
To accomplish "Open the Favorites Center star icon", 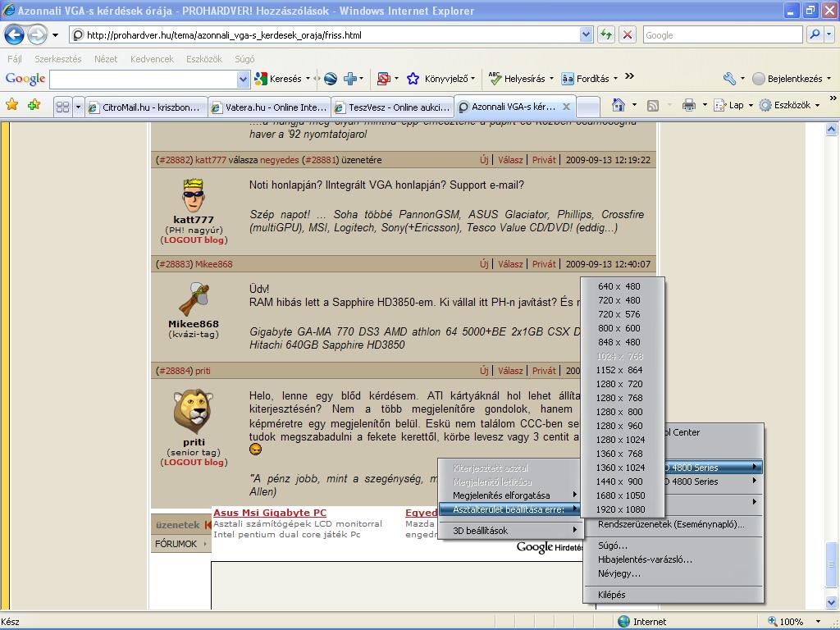I will click(11, 105).
